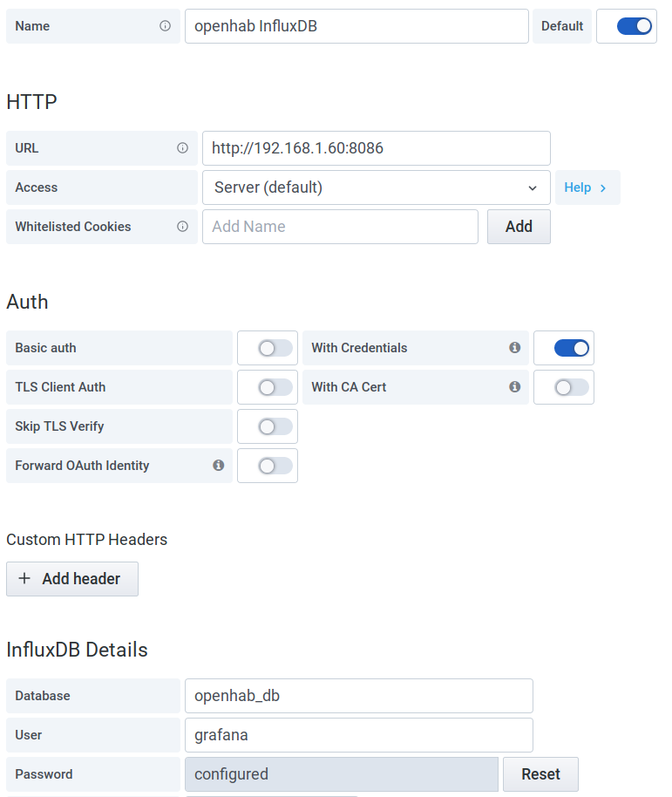Open the Access Server (default) dropdown
672x797 pixels.
tap(377, 187)
